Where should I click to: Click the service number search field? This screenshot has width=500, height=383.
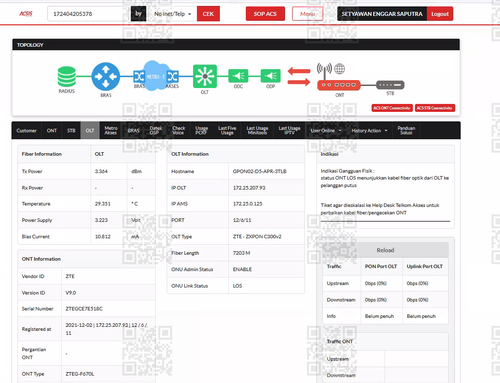coord(89,14)
